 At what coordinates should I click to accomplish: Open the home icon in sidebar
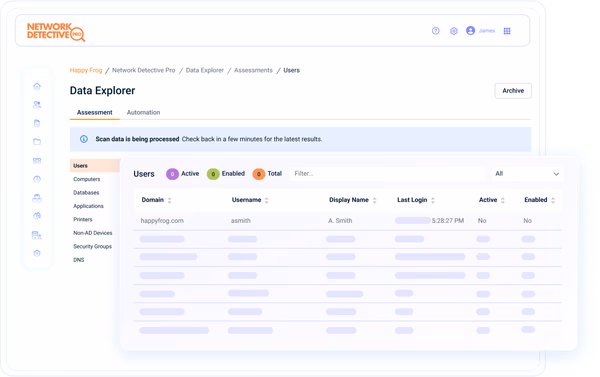click(37, 86)
